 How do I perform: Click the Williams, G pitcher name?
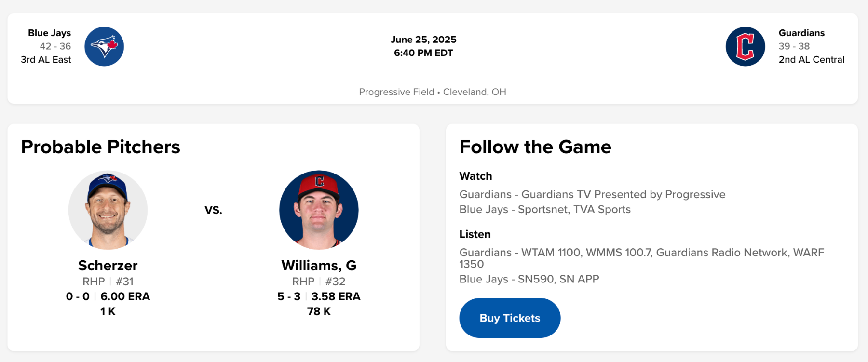(319, 266)
